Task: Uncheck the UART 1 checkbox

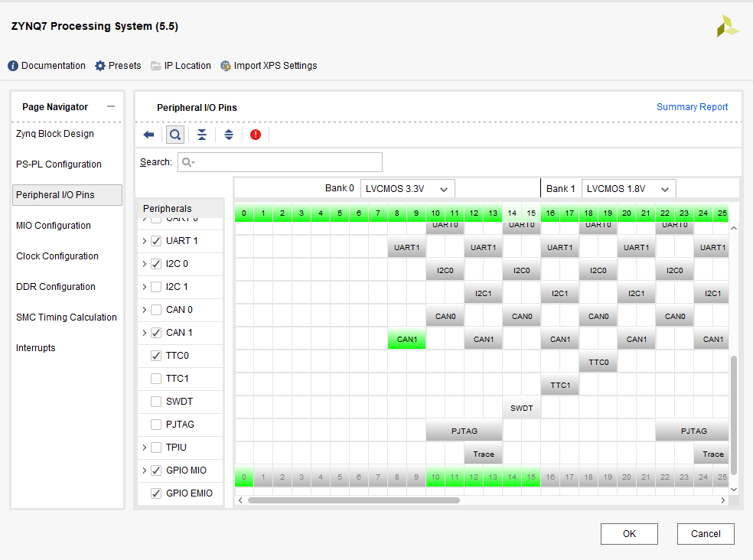Action: click(x=156, y=241)
